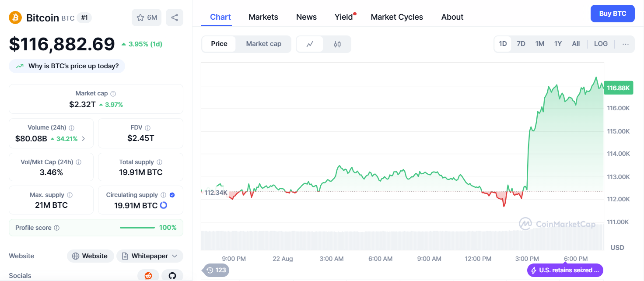Open Why is BTC's price up today
The image size is (644, 281).
(x=66, y=66)
